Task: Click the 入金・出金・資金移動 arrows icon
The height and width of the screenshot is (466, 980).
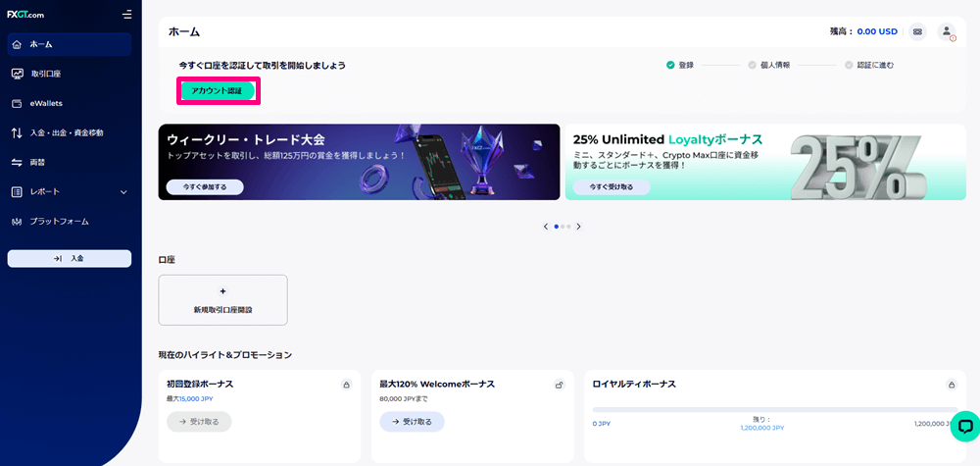Action: [17, 132]
